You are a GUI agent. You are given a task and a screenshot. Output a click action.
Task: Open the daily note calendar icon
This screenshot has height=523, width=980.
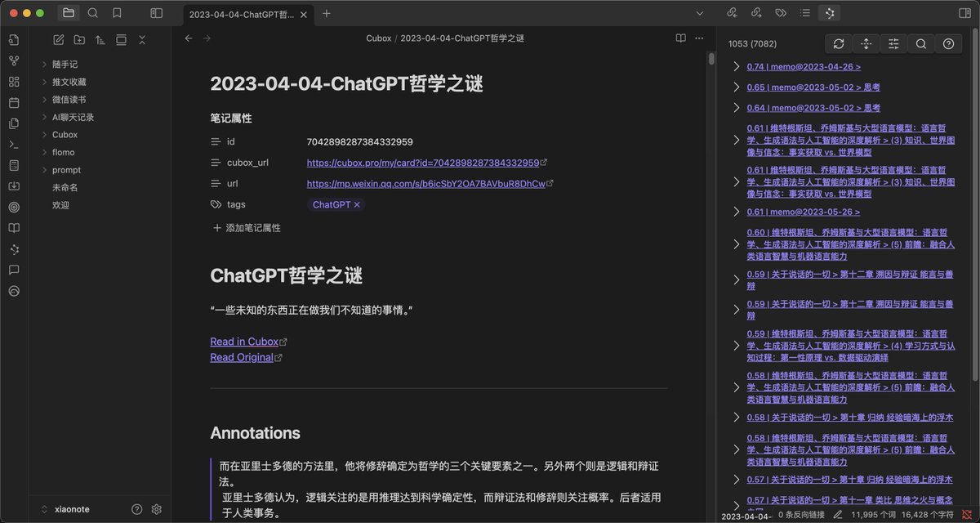coord(14,102)
